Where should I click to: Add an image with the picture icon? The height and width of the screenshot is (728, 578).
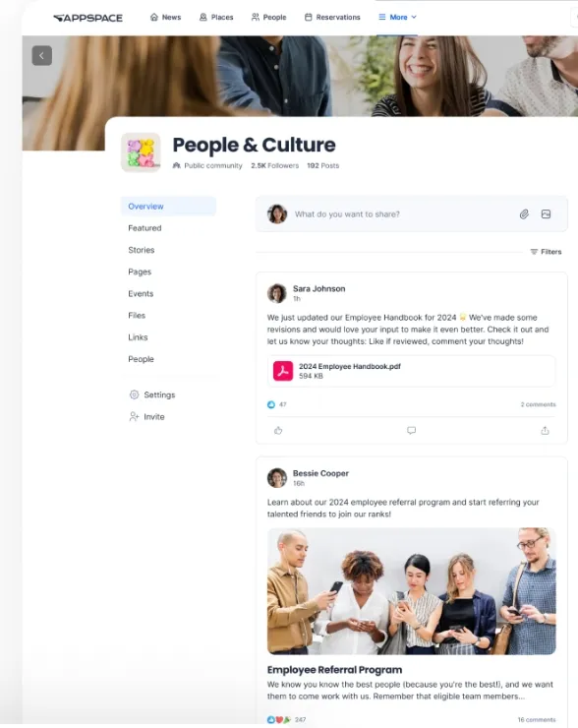[x=546, y=214]
